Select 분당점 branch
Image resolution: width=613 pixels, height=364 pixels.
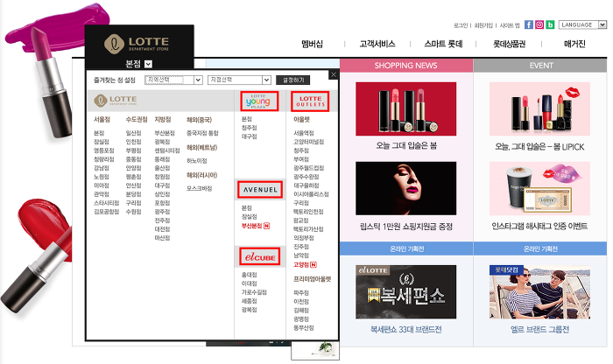tap(133, 194)
